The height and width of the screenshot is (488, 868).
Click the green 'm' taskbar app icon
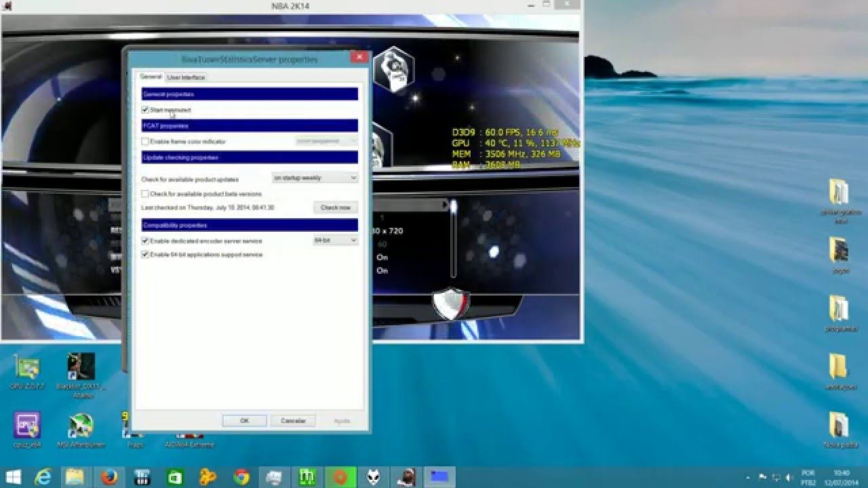[x=307, y=477]
